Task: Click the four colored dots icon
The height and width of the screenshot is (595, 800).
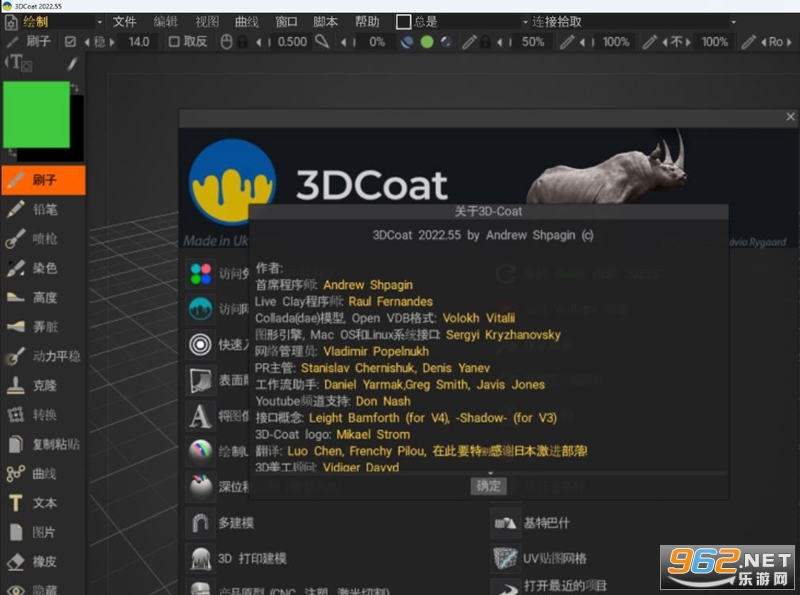Action: pos(201,274)
